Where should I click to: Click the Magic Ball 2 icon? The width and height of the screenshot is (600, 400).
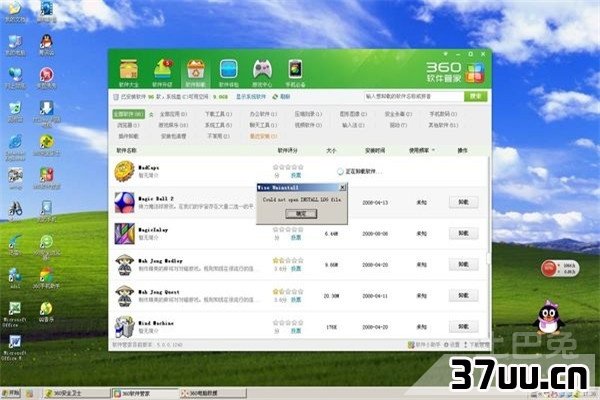click(x=124, y=202)
